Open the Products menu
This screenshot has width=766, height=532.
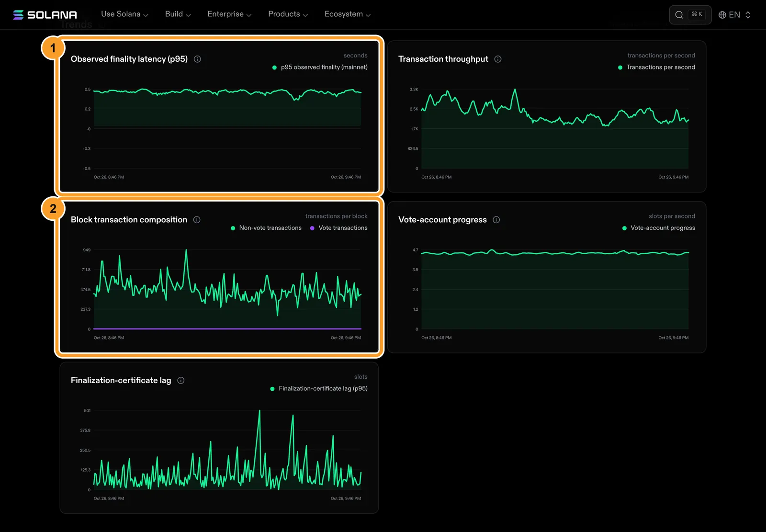(x=288, y=14)
